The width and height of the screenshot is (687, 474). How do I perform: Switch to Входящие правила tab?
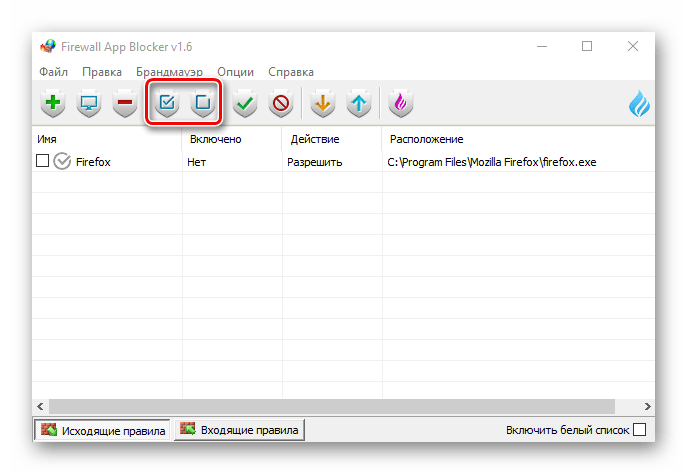pos(239,430)
